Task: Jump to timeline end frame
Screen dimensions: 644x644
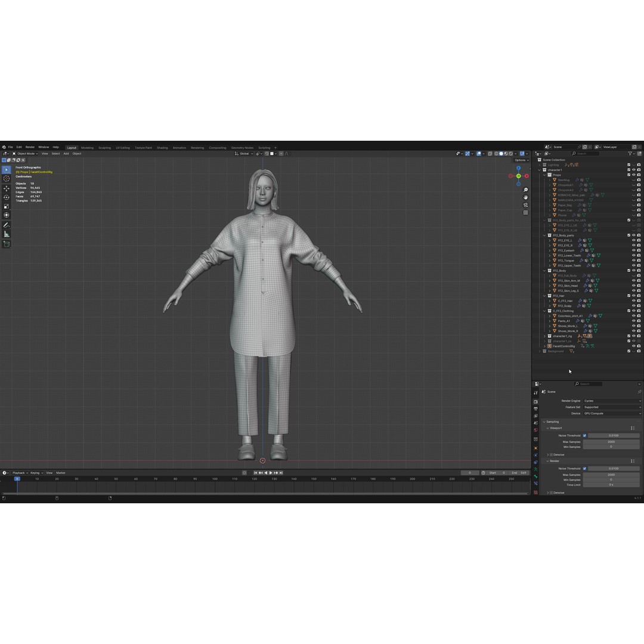Action: [x=281, y=473]
